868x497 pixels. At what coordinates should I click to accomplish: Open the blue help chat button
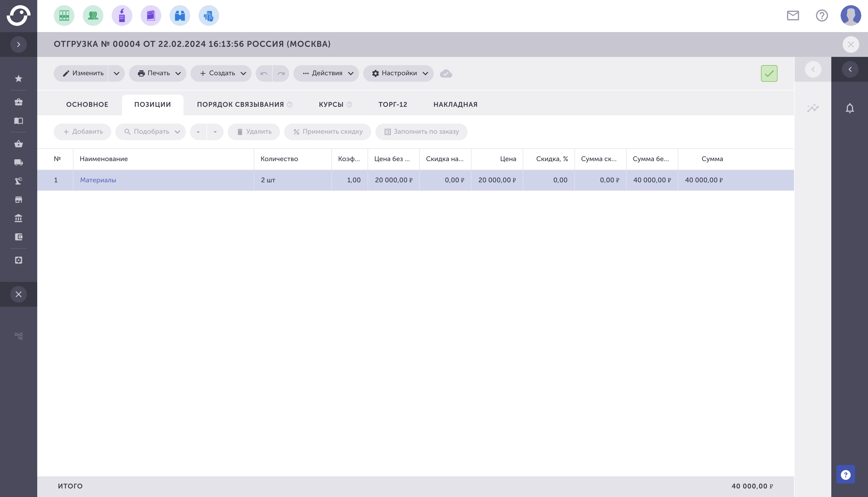click(846, 475)
